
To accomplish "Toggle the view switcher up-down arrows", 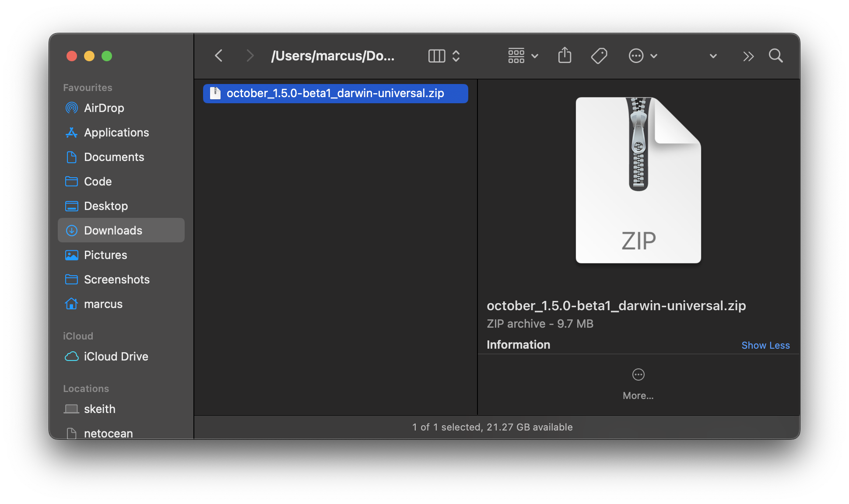I will pos(456,56).
